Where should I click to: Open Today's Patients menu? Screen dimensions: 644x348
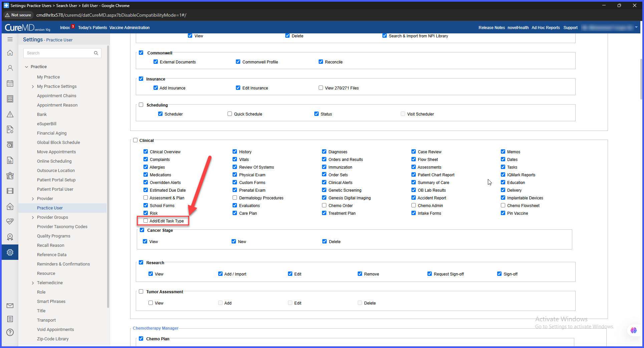(x=92, y=28)
